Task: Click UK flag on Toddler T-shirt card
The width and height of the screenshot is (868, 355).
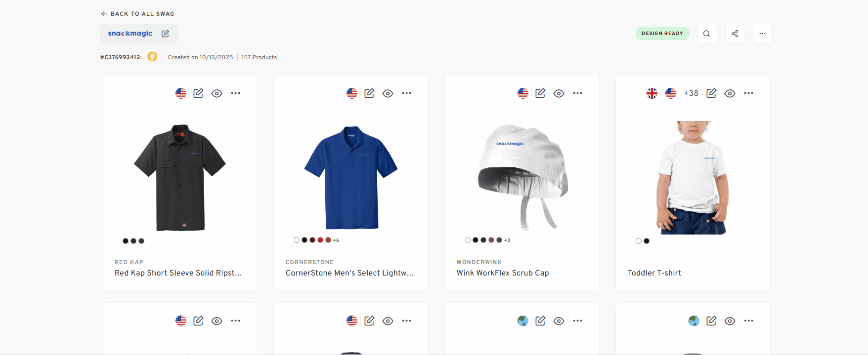Action: tap(652, 93)
